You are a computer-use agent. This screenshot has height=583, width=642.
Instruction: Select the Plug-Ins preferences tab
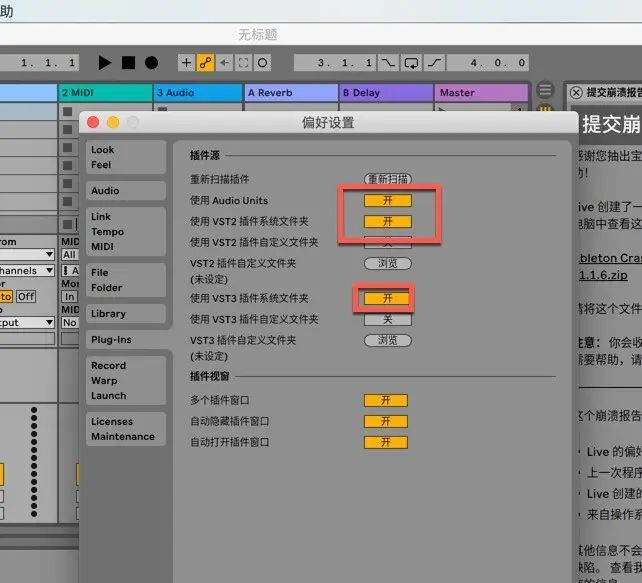(x=128, y=340)
